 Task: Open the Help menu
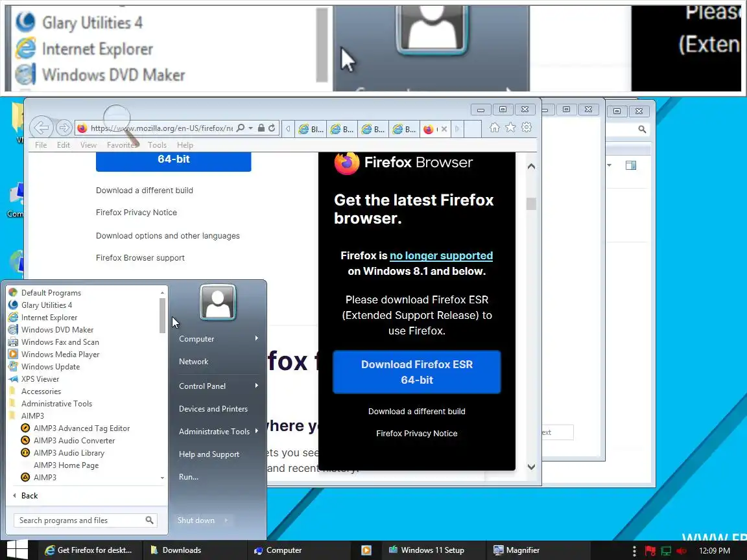[185, 145]
